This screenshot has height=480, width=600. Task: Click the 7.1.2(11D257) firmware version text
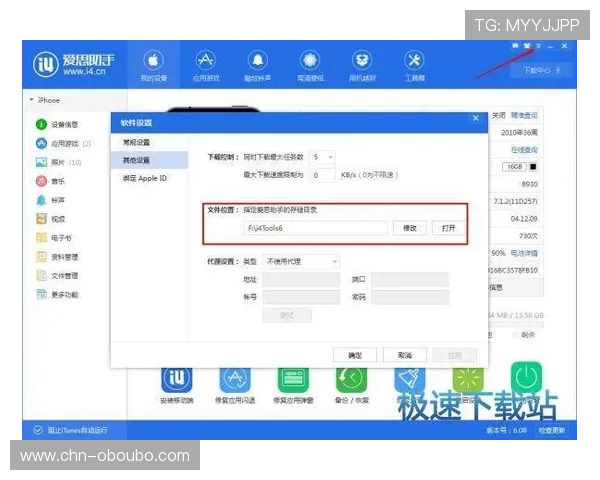[515, 201]
